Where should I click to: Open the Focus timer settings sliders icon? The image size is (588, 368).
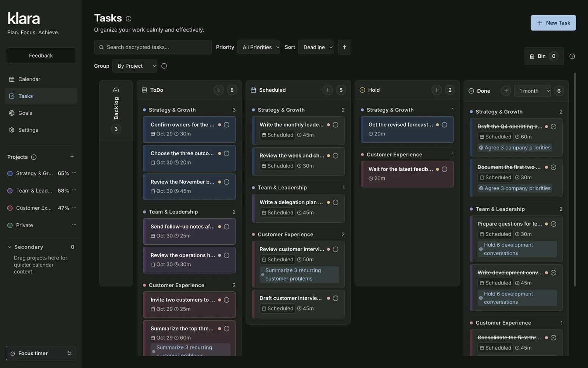point(69,353)
